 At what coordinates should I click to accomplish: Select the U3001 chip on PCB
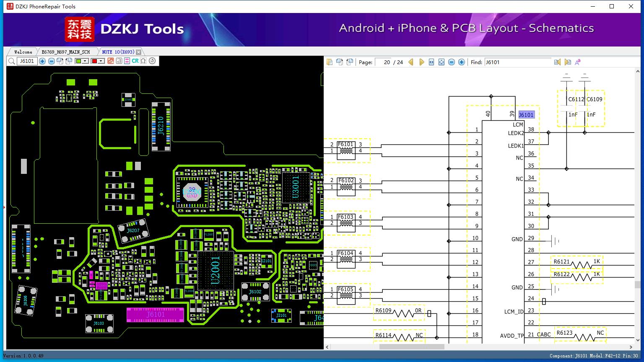tap(296, 187)
